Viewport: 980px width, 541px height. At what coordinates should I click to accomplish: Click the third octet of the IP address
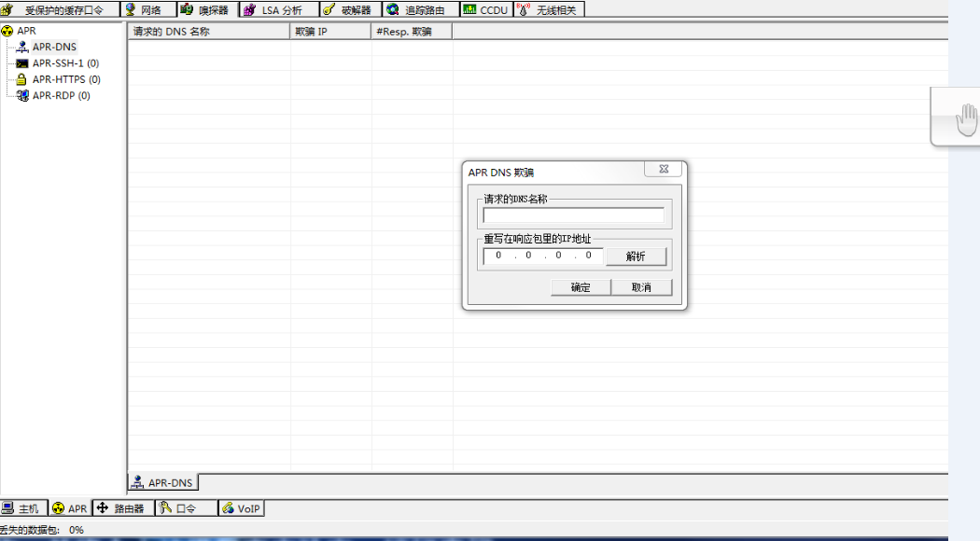(x=558, y=256)
